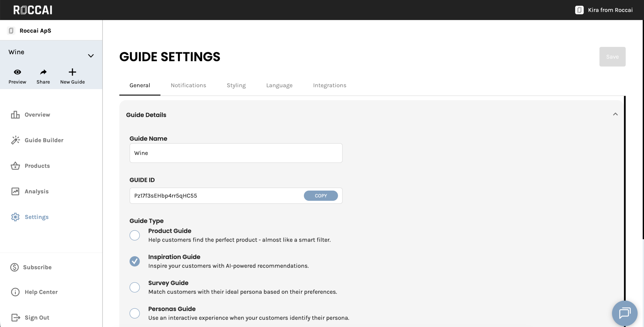Screen dimensions: 644x327
Task: Click the Preview eye icon
Action: pos(17,72)
